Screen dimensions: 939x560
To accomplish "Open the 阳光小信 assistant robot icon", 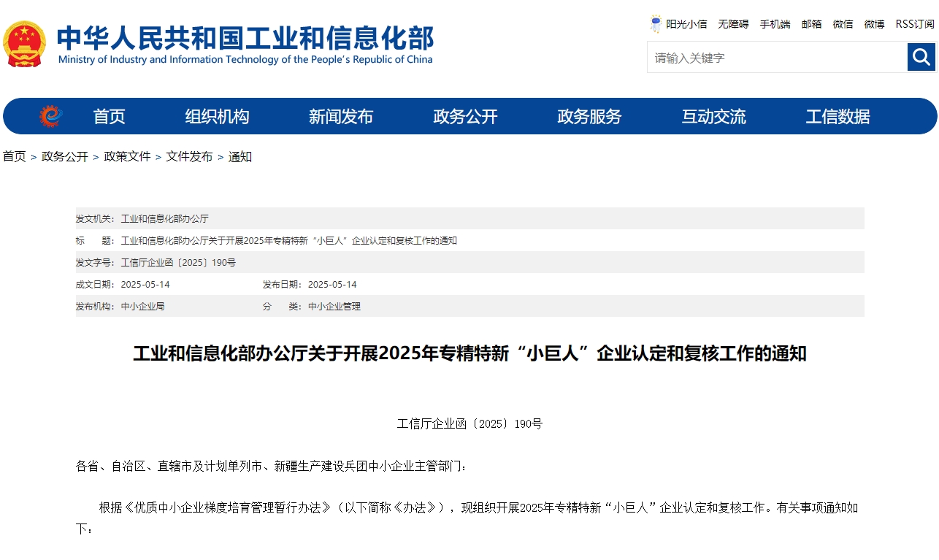I will (x=656, y=23).
